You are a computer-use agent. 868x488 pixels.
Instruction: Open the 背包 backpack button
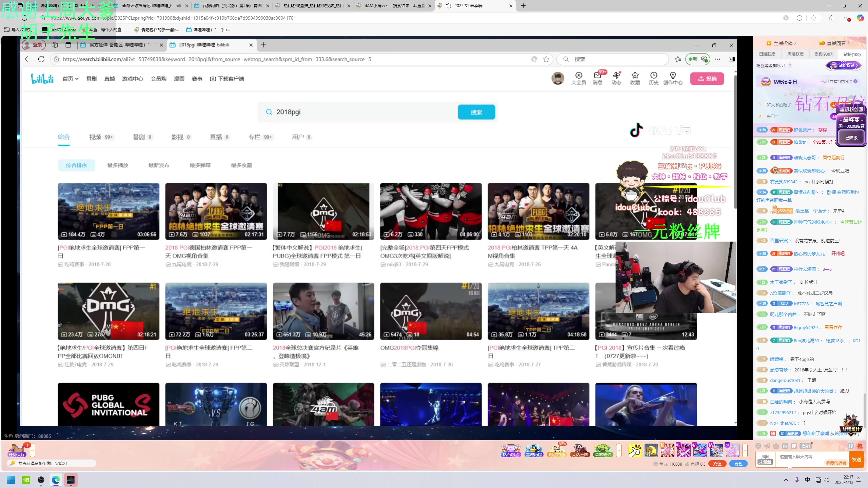coord(738,464)
